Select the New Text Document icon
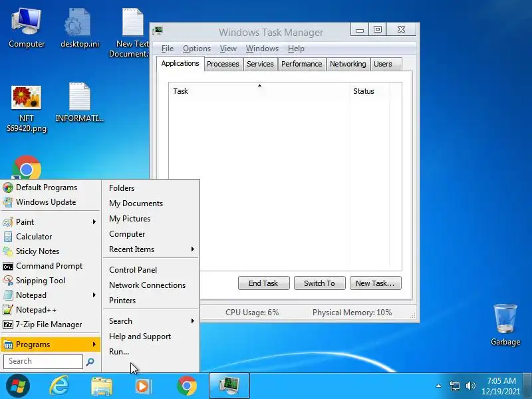 click(x=130, y=33)
